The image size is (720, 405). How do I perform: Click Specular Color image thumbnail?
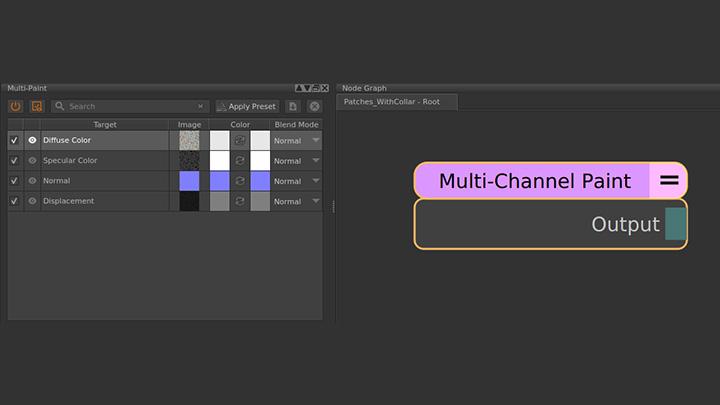coord(189,161)
